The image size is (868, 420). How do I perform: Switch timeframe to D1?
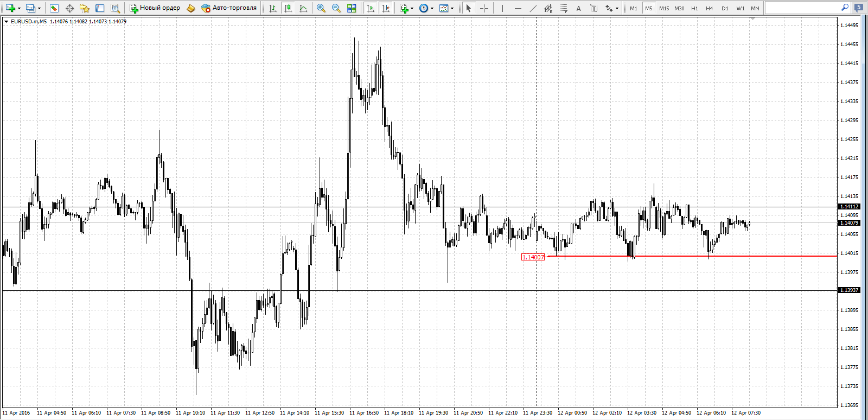[725, 8]
